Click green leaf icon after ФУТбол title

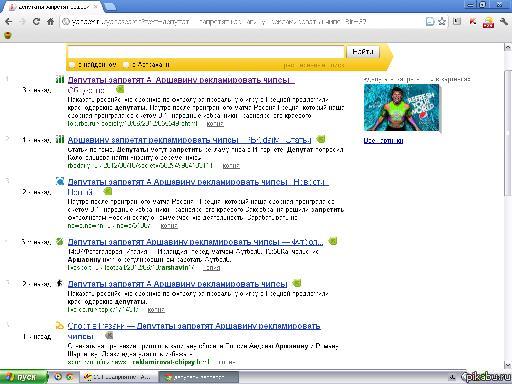click(x=333, y=241)
